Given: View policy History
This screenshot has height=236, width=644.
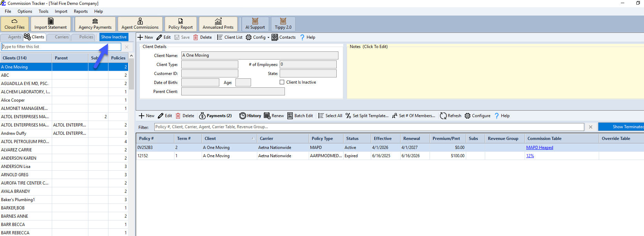Looking at the screenshot, I should tap(250, 116).
